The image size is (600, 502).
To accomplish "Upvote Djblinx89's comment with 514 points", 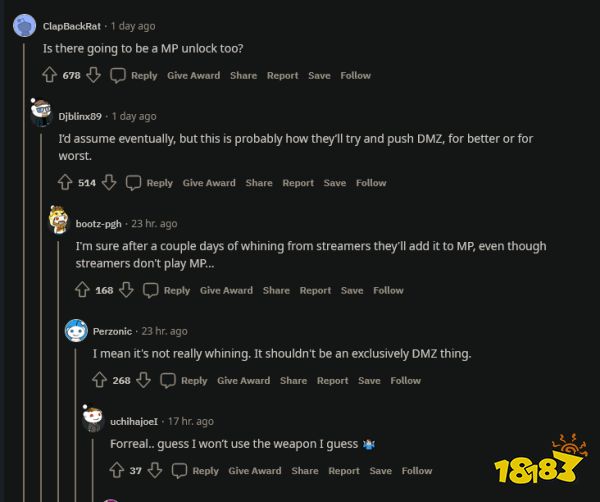I will pos(67,183).
